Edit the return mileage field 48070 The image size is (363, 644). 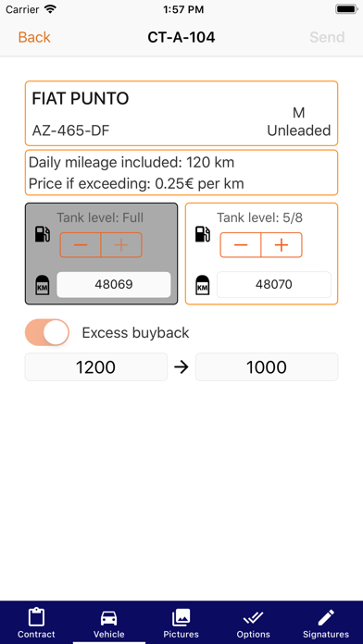click(274, 284)
